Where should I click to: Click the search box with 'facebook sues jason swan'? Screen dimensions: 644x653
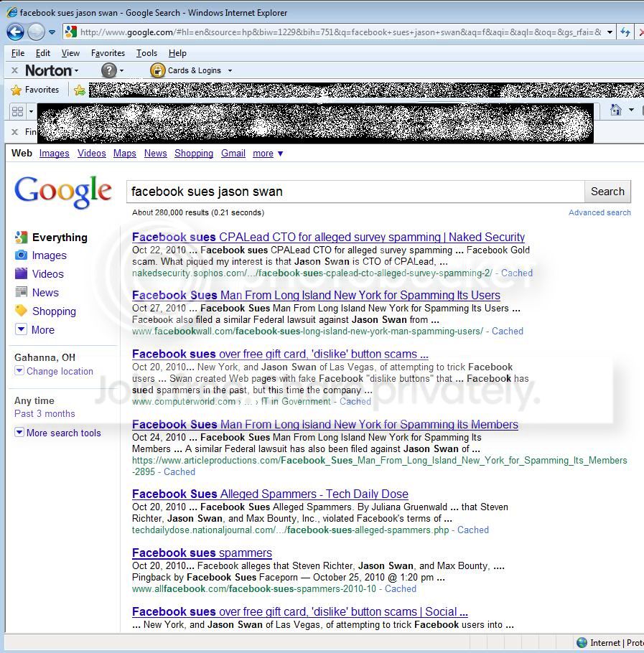[355, 192]
